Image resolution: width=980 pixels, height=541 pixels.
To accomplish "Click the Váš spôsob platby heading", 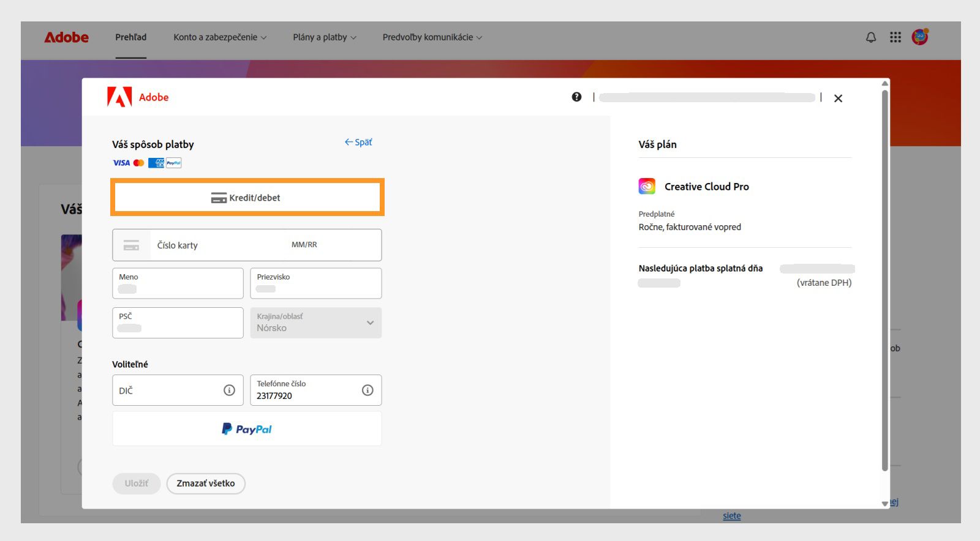I will [153, 144].
